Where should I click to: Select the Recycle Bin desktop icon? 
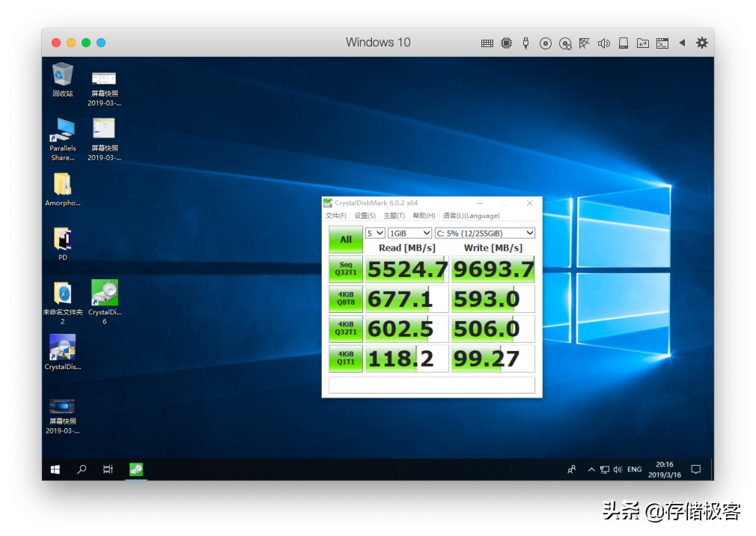pos(63,80)
